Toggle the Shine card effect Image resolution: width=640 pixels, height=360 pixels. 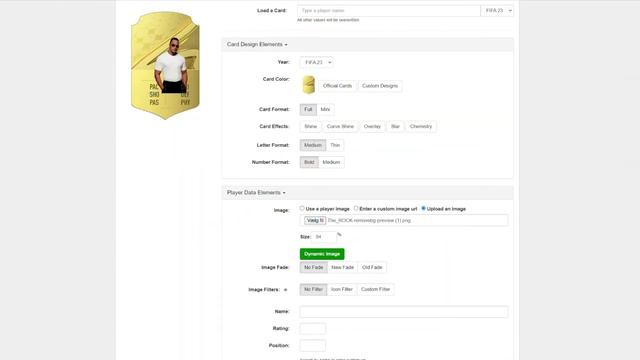311,127
